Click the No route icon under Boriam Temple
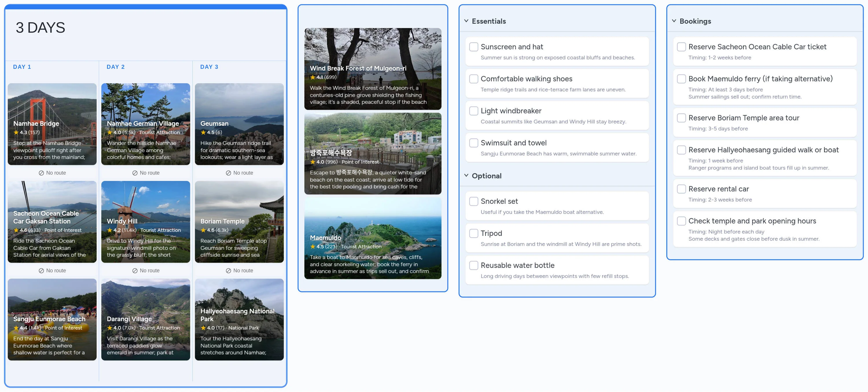This screenshot has width=868, height=392. click(229, 270)
